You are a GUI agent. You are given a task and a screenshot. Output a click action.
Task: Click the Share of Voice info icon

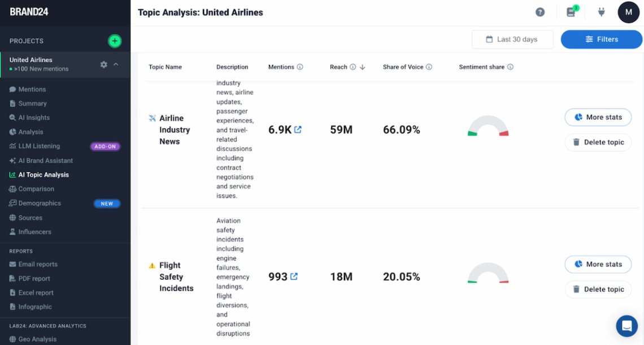pyautogui.click(x=429, y=67)
